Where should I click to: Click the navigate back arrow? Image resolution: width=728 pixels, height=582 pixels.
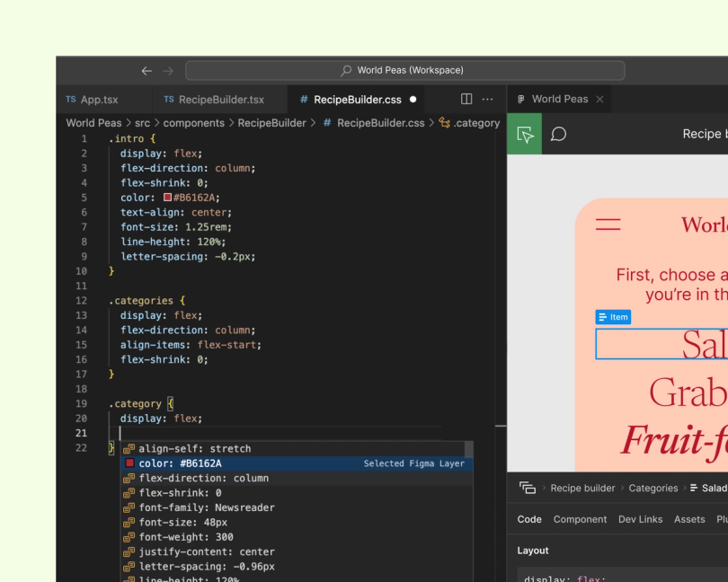pyautogui.click(x=145, y=69)
